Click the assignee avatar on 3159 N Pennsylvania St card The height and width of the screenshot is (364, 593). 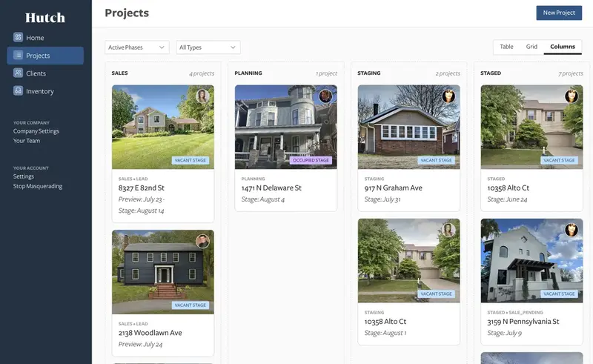572,230
